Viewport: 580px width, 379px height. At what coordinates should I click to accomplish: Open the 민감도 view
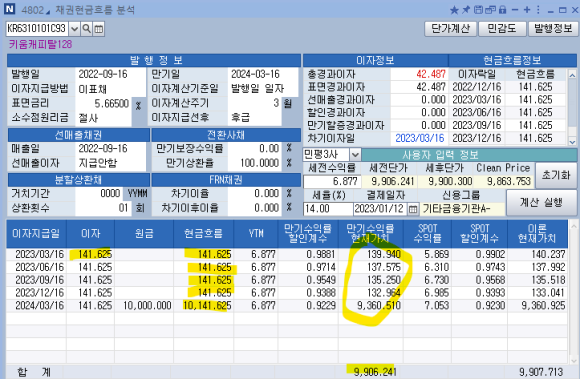tap(502, 28)
